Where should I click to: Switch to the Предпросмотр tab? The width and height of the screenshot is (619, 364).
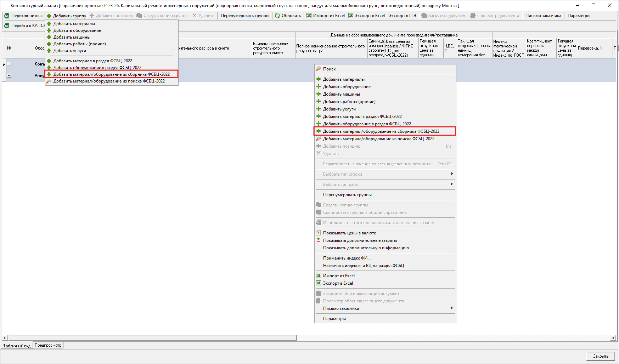pyautogui.click(x=48, y=345)
